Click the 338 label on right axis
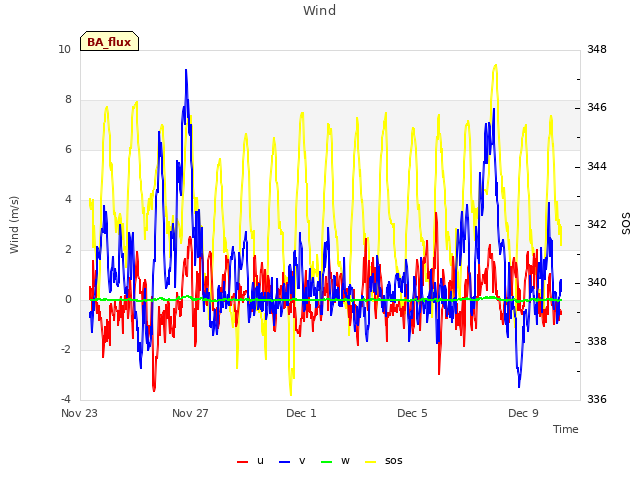The width and height of the screenshot is (640, 480). (597, 341)
